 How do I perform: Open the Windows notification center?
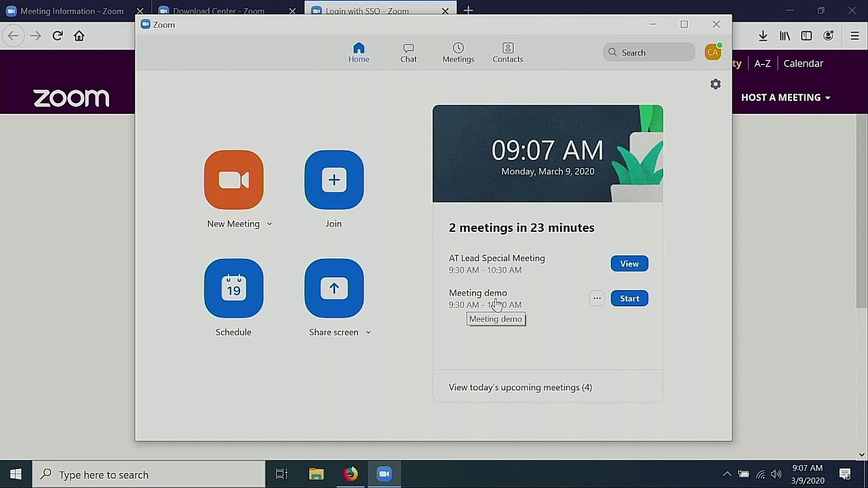[845, 474]
